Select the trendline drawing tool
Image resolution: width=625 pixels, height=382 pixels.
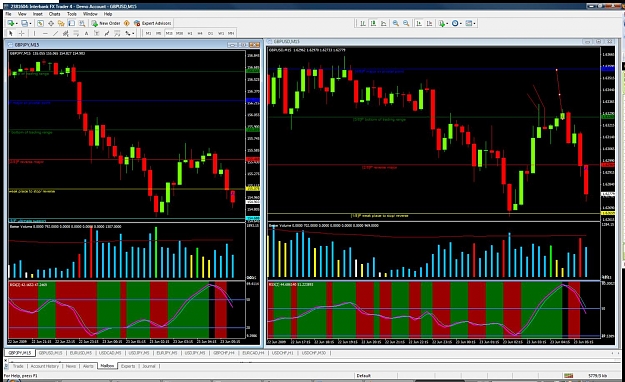55,33
